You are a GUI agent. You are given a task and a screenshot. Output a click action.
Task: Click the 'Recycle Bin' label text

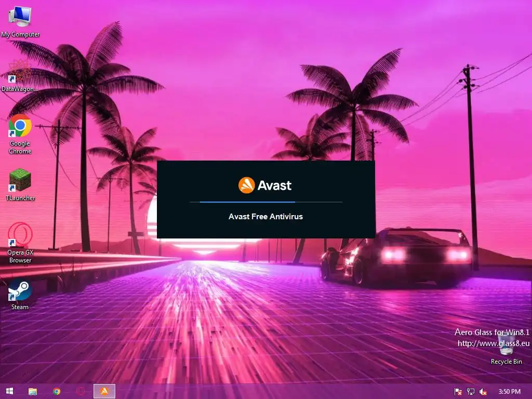point(506,362)
